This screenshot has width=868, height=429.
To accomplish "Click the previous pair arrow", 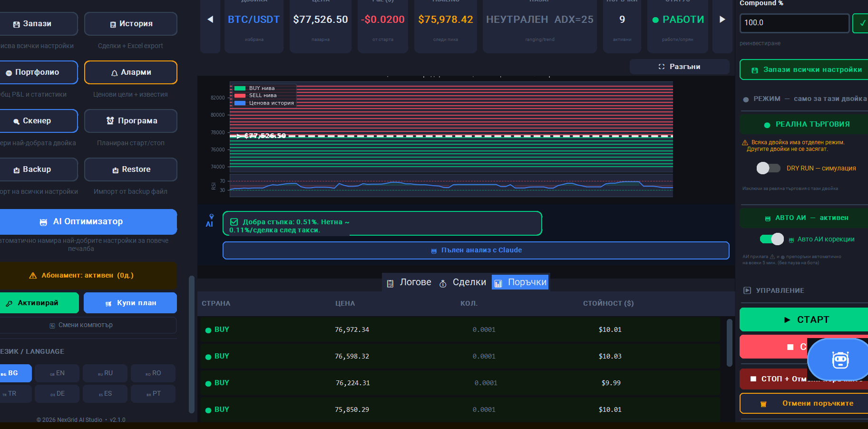I will click(210, 20).
